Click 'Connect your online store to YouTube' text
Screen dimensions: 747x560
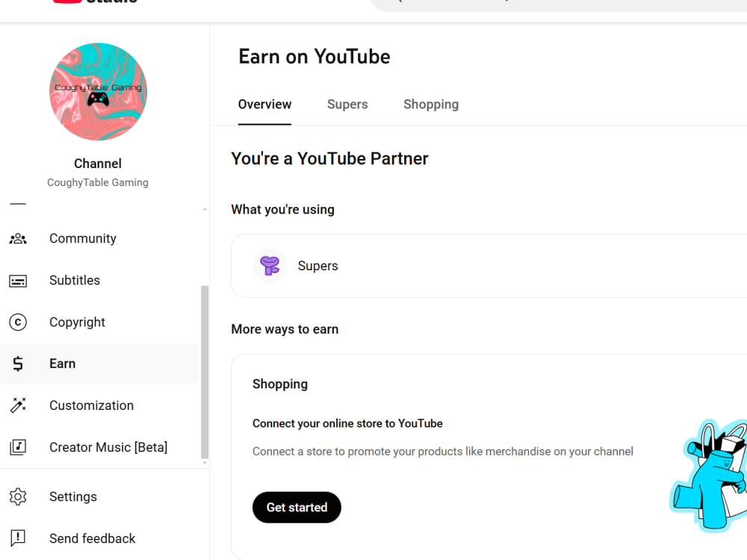click(x=347, y=423)
